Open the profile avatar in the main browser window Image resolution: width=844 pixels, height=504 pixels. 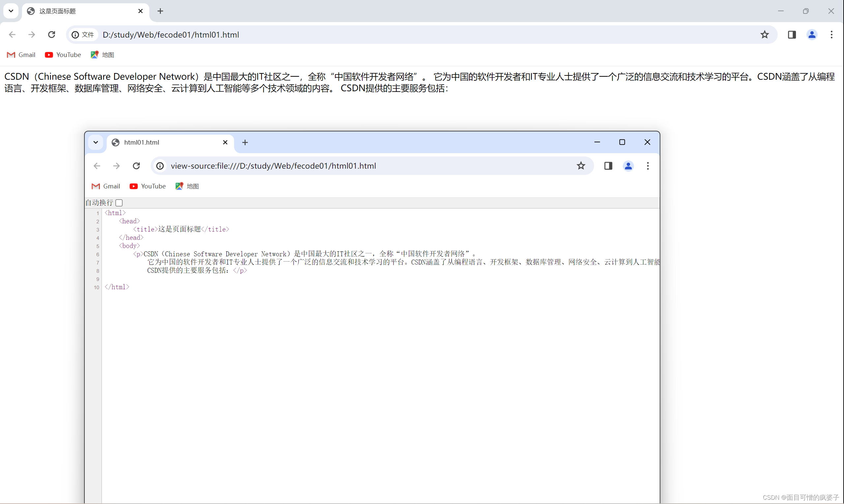tap(812, 35)
